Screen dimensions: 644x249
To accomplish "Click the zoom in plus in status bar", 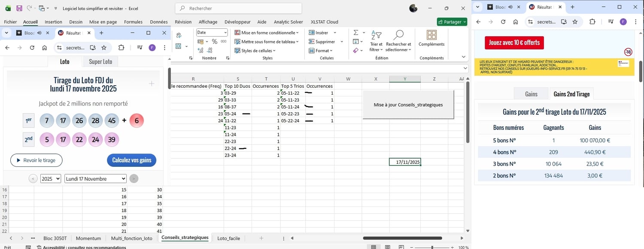I will (x=452, y=247).
